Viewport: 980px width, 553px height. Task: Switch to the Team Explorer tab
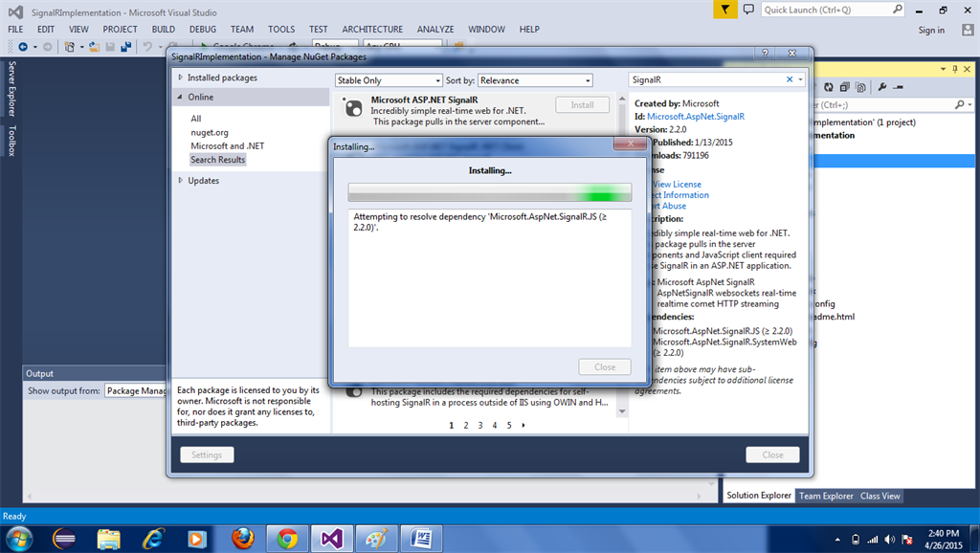826,496
